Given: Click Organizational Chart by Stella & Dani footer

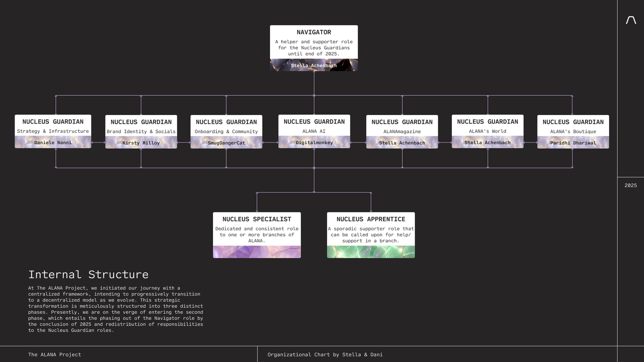Looking at the screenshot, I should pos(325,355).
